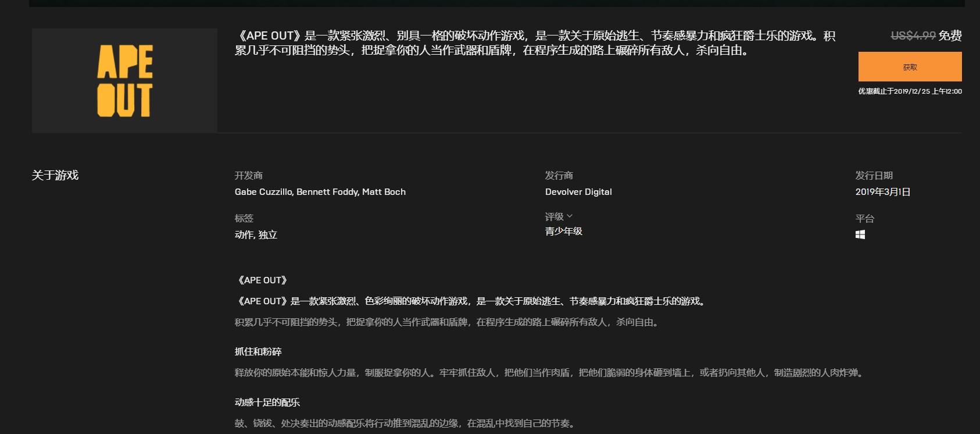Click the release date 2019年3月1日

pyautogui.click(x=883, y=192)
